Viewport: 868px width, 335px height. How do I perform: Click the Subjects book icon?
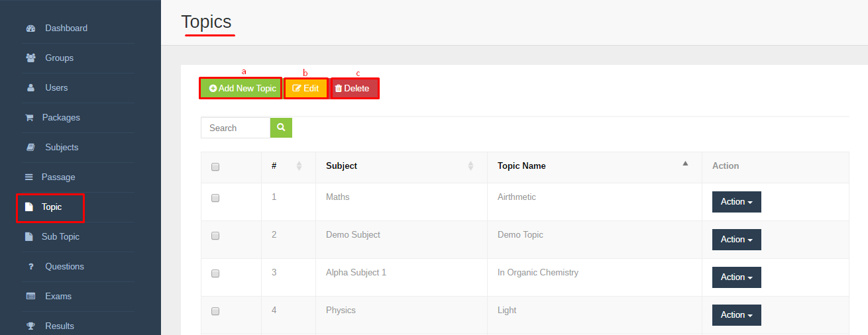[30, 148]
